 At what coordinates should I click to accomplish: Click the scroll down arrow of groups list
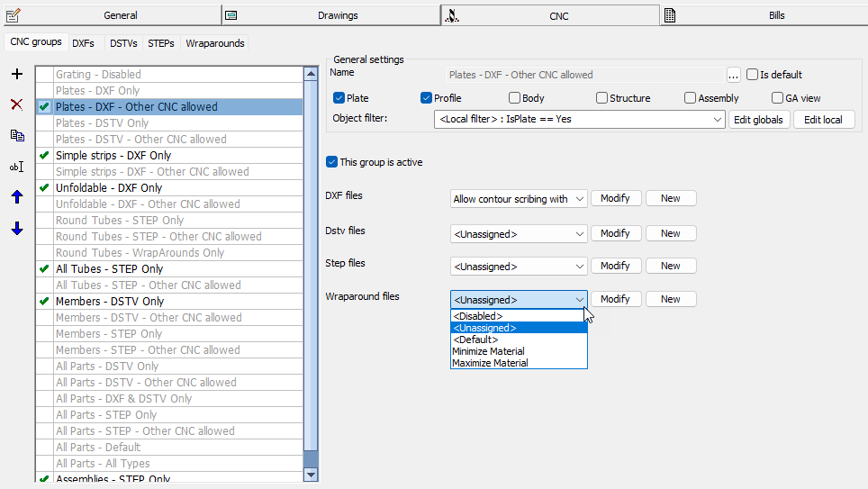tap(312, 475)
